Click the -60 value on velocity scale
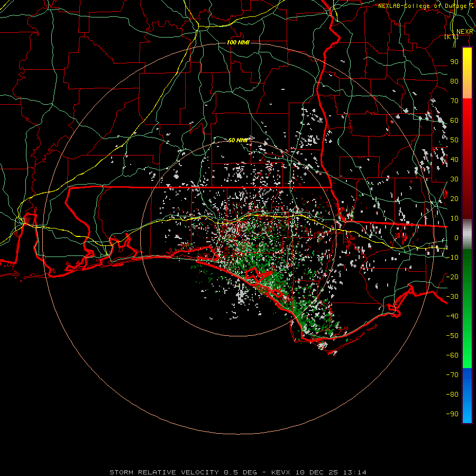 tap(452, 355)
